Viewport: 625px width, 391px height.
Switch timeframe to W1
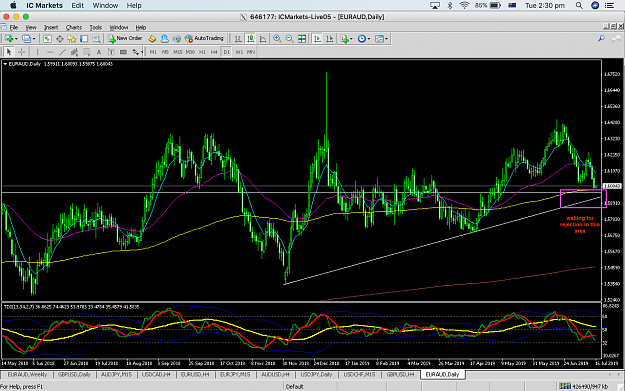239,52
